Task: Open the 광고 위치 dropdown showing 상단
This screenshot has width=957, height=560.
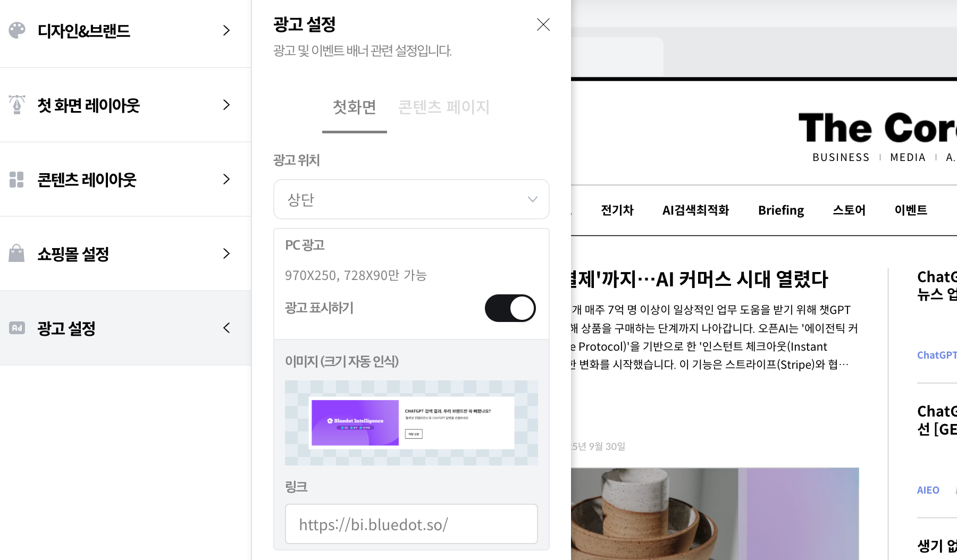Action: (411, 199)
